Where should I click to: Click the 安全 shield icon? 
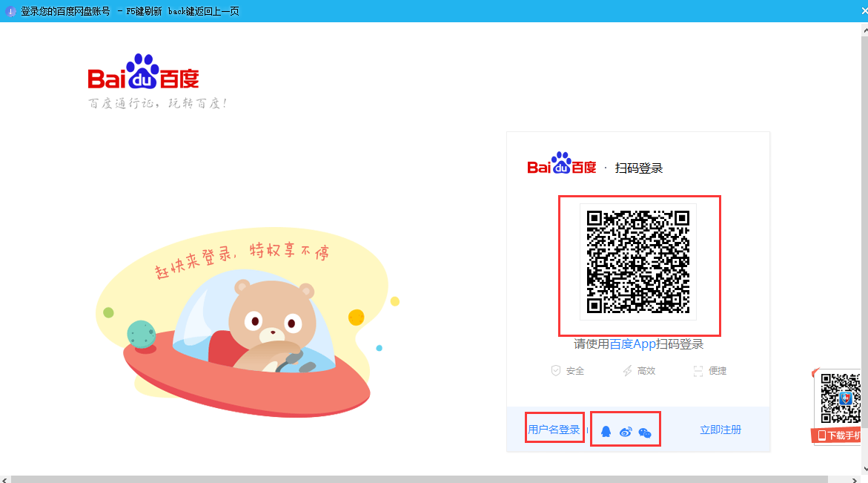556,370
